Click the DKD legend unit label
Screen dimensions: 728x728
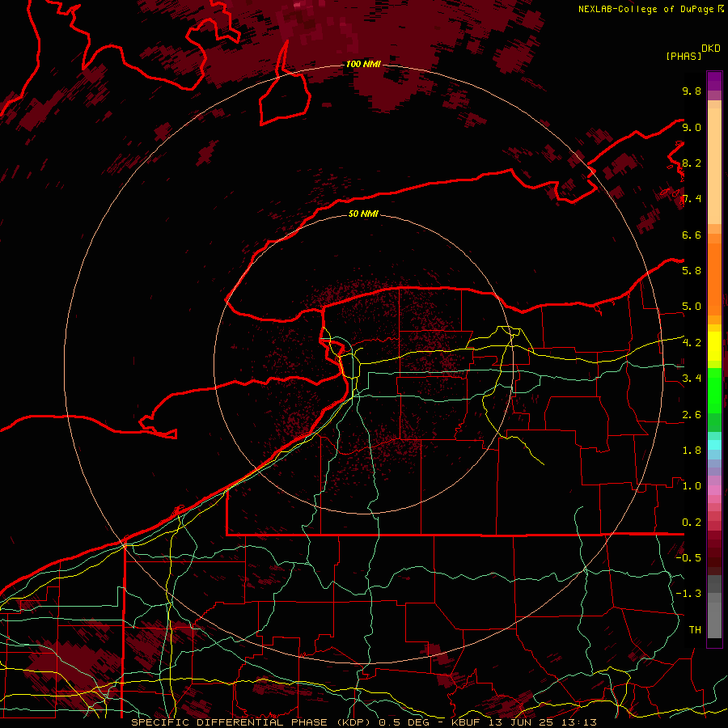coord(711,49)
